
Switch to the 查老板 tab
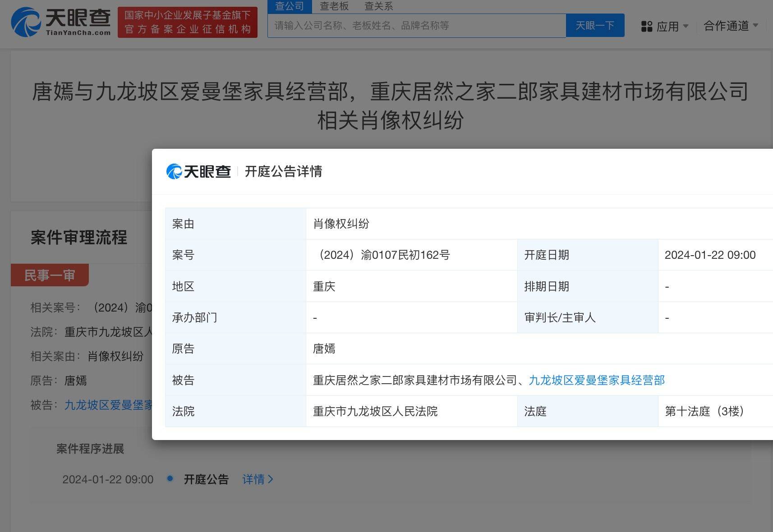(334, 6)
